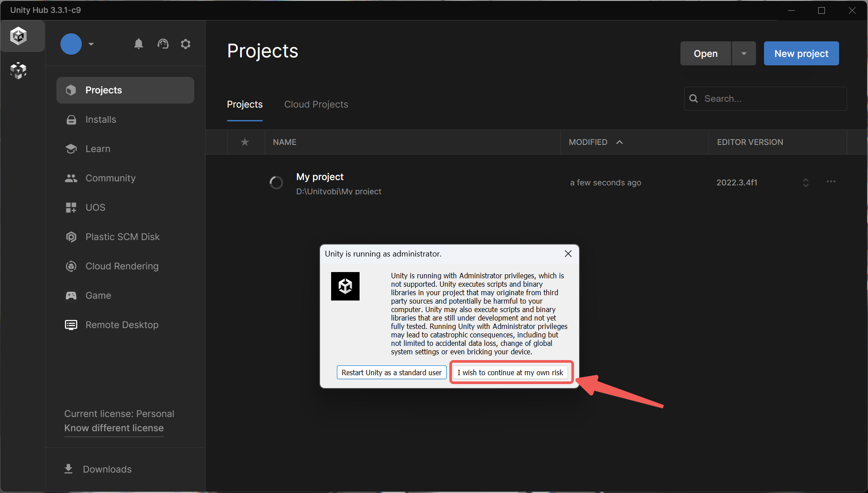Open the Cloud Rendering icon
This screenshot has width=868, height=493.
coord(72,266)
